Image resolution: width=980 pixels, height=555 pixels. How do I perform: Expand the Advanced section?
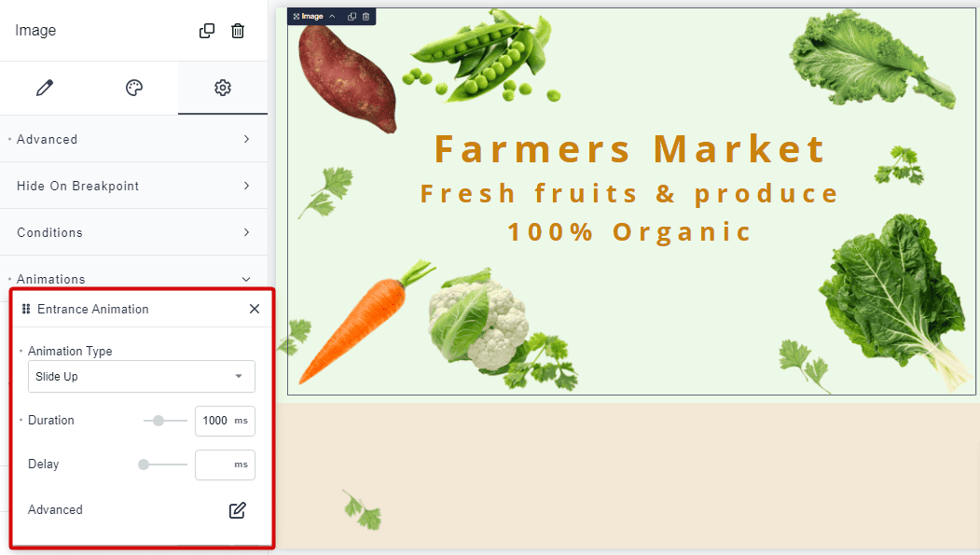pos(133,139)
